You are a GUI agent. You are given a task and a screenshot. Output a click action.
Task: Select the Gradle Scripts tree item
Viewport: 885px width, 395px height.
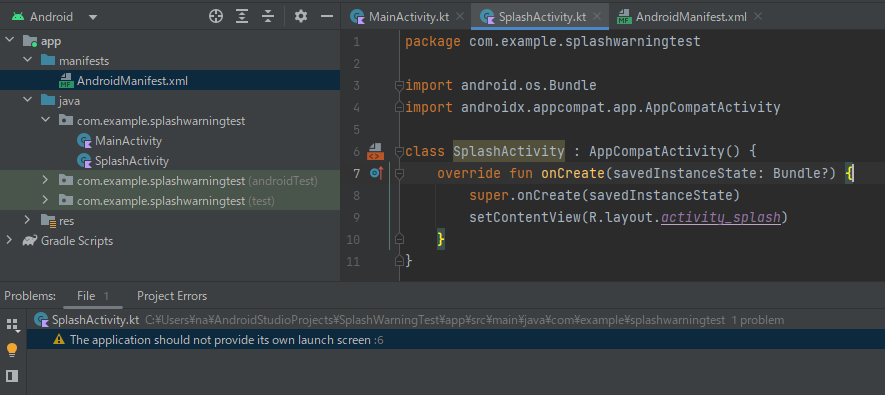coord(77,241)
